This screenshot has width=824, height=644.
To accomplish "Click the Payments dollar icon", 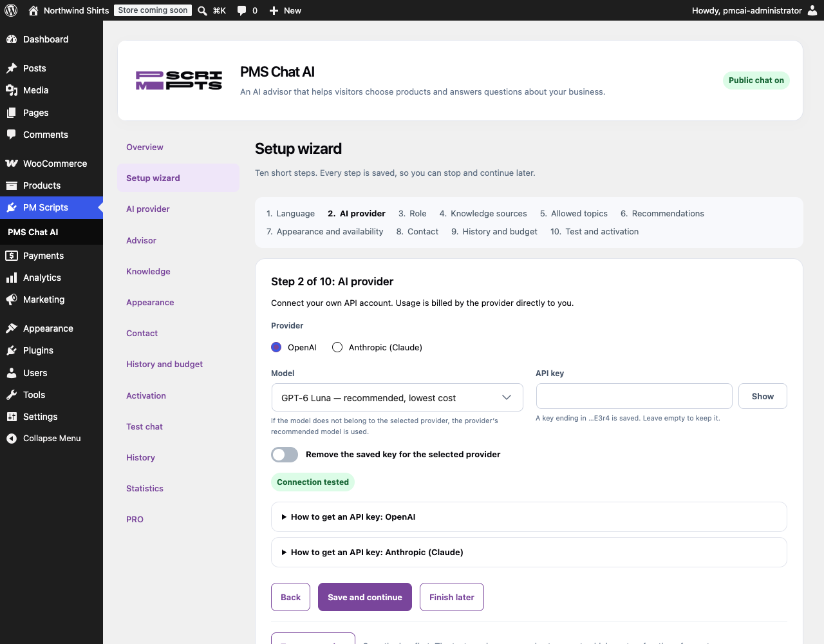I will [x=12, y=256].
